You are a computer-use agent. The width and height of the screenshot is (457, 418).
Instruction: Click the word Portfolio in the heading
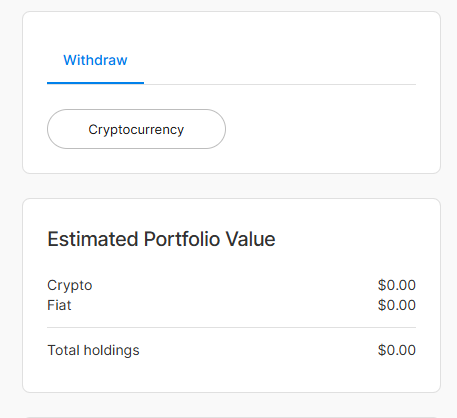182,239
